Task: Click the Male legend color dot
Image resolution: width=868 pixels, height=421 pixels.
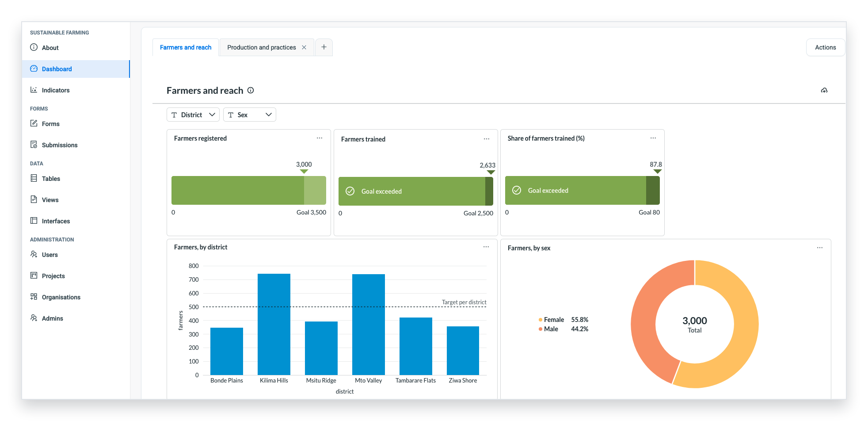Action: point(541,329)
